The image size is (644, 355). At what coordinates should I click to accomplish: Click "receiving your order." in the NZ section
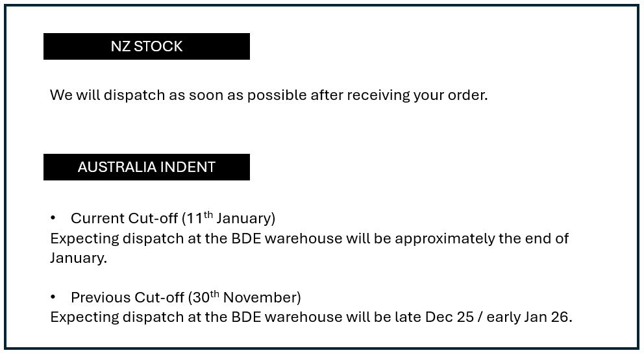pos(417,95)
